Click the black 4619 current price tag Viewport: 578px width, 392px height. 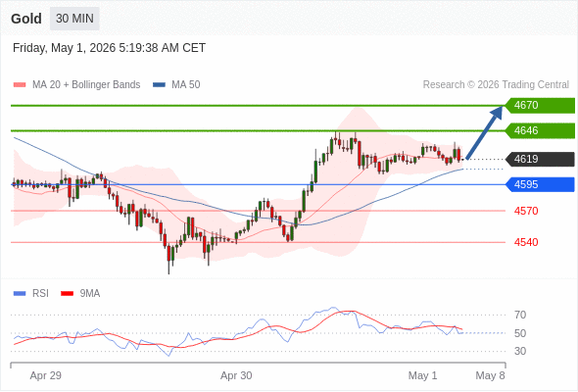(x=540, y=160)
